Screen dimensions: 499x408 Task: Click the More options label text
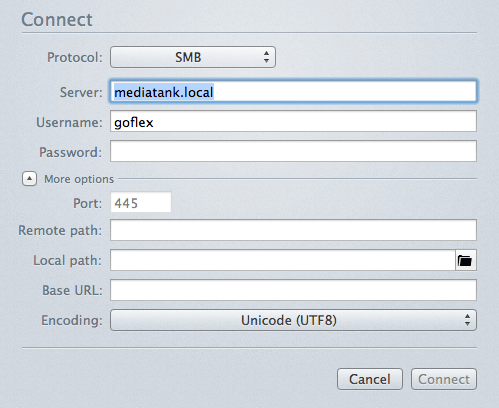pyautogui.click(x=79, y=179)
